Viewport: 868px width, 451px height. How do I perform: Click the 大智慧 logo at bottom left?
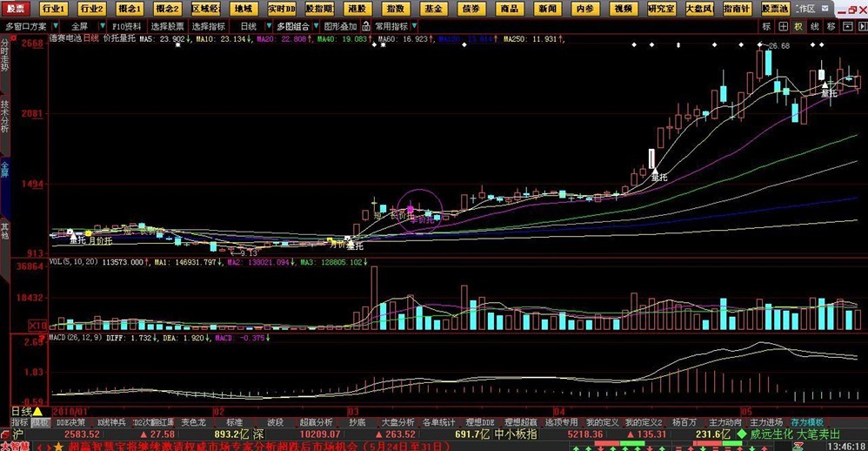[15, 446]
